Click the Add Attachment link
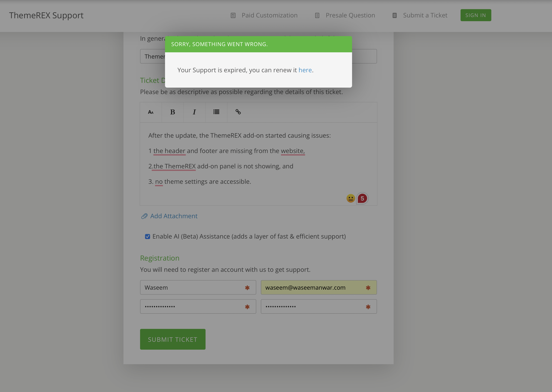The image size is (552, 392). 174,216
